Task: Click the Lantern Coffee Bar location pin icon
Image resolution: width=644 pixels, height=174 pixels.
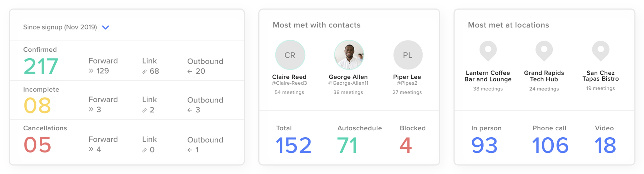Action: click(488, 51)
